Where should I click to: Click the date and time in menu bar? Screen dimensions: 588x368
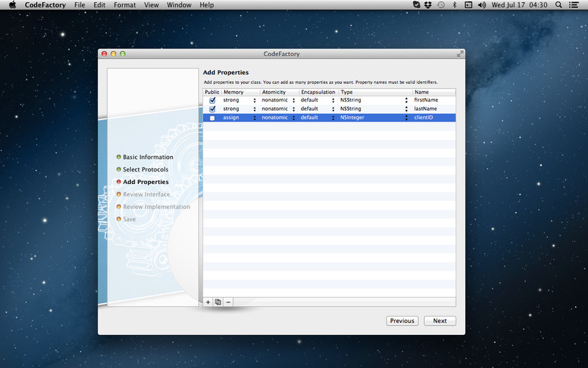tap(520, 5)
